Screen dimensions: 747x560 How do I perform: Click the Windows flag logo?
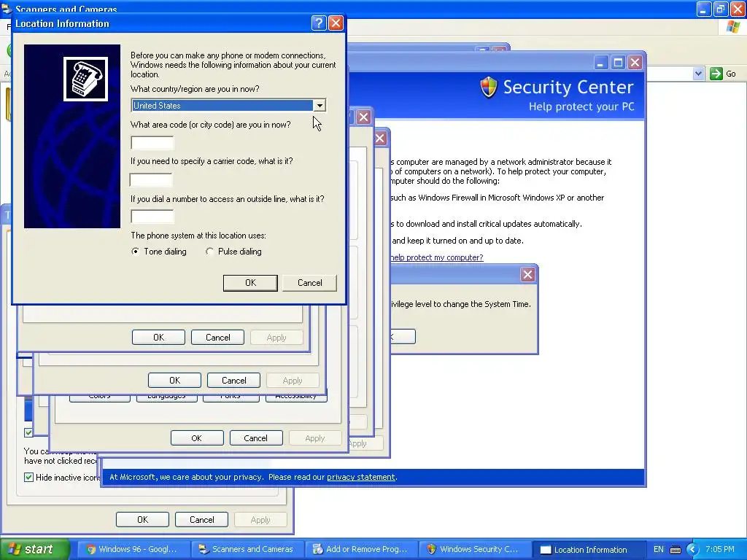pos(733,27)
